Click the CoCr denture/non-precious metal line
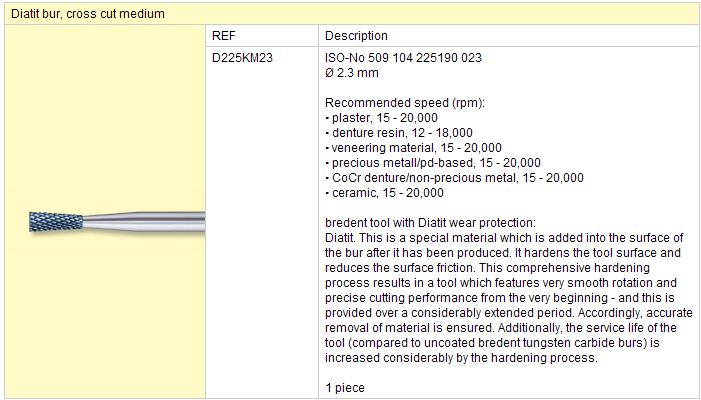This screenshot has height=400, width=701. 454,178
